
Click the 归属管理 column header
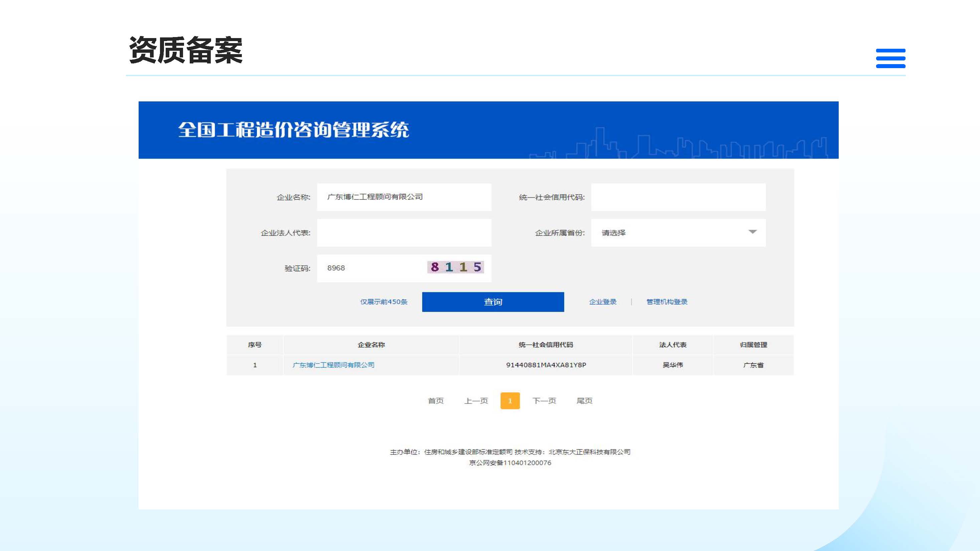coord(753,345)
